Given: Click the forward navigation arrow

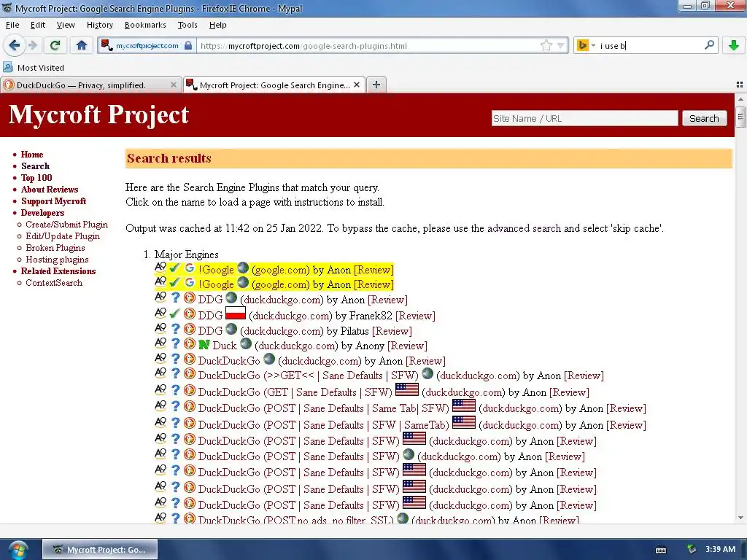Looking at the screenshot, I should [33, 46].
